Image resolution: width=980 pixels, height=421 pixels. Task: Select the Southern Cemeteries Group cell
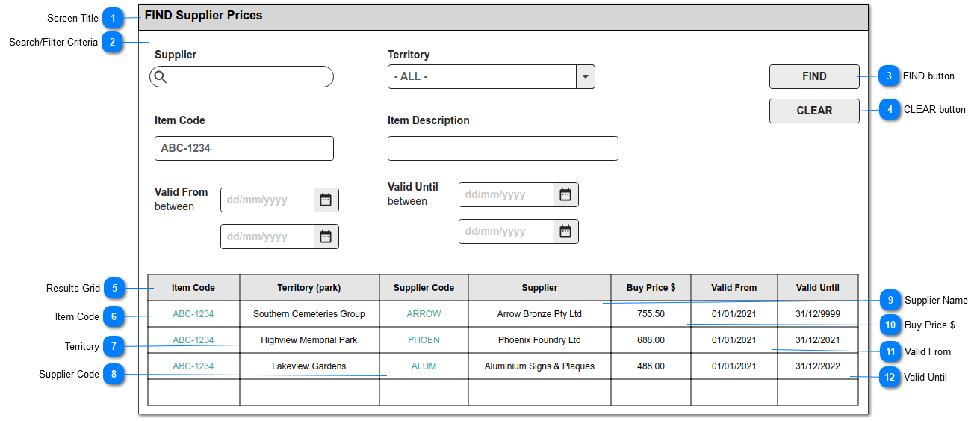309,314
